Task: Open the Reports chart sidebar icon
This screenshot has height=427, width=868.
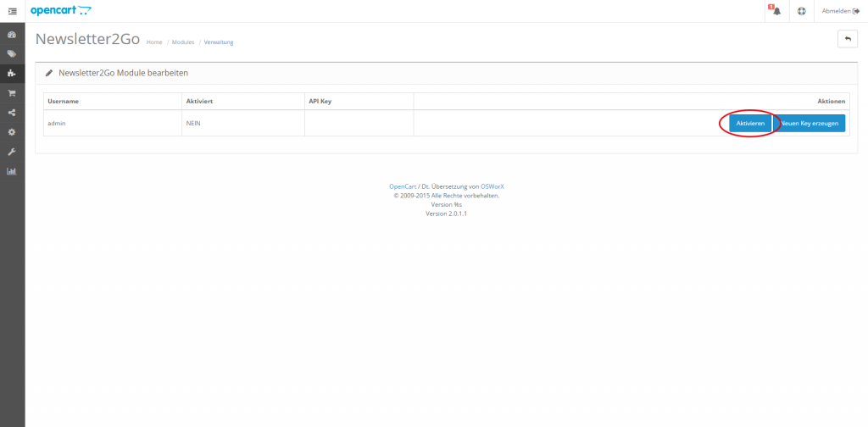Action: (12, 171)
